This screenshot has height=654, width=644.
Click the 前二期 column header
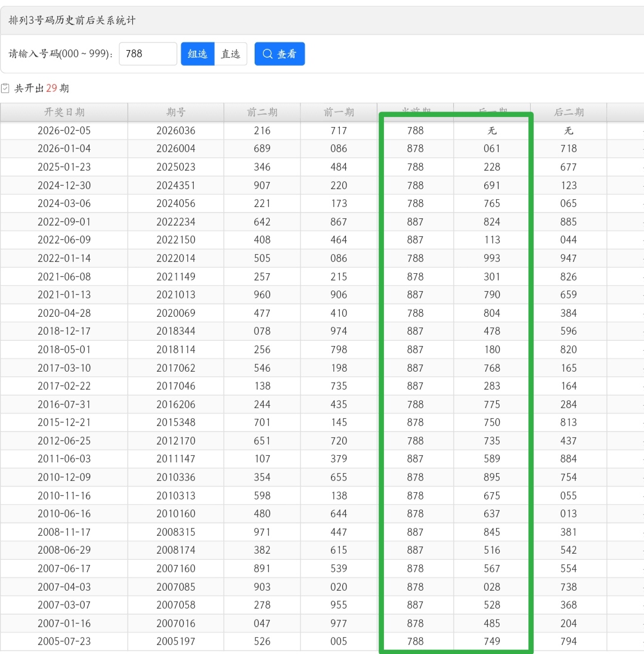(262, 112)
